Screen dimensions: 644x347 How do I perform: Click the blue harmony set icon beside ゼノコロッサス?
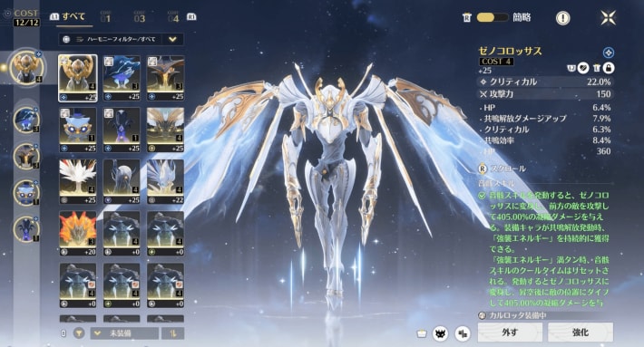tap(609, 52)
